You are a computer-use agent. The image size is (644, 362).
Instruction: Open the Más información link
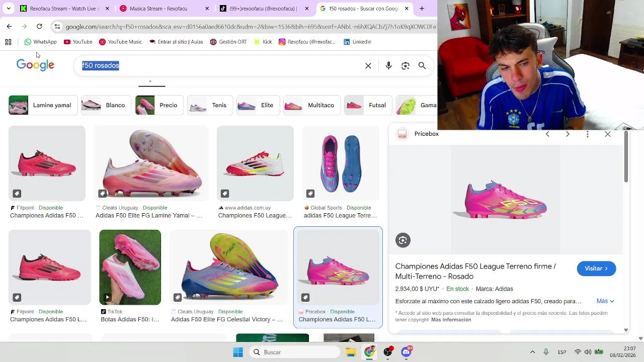point(451,320)
